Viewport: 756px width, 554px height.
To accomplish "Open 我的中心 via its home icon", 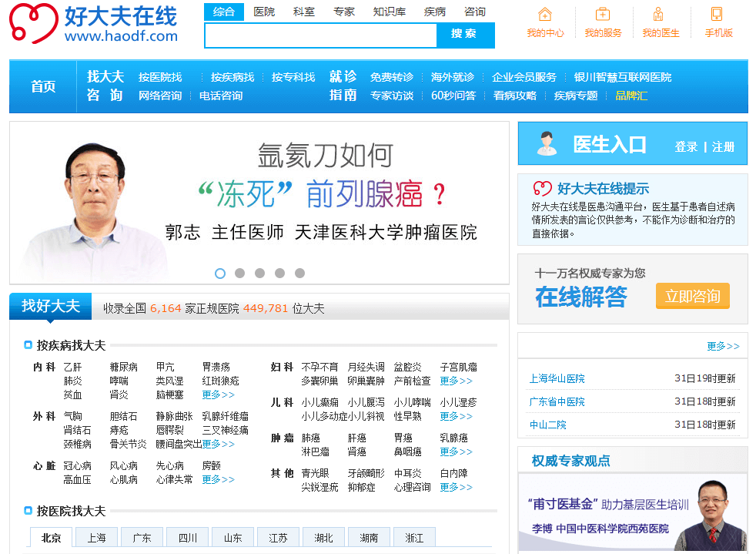I will pyautogui.click(x=545, y=15).
